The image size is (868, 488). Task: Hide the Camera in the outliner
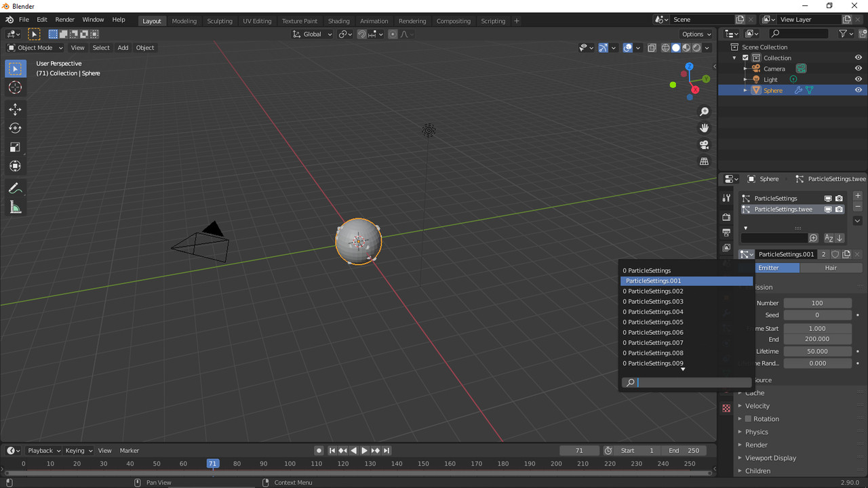pos(858,68)
